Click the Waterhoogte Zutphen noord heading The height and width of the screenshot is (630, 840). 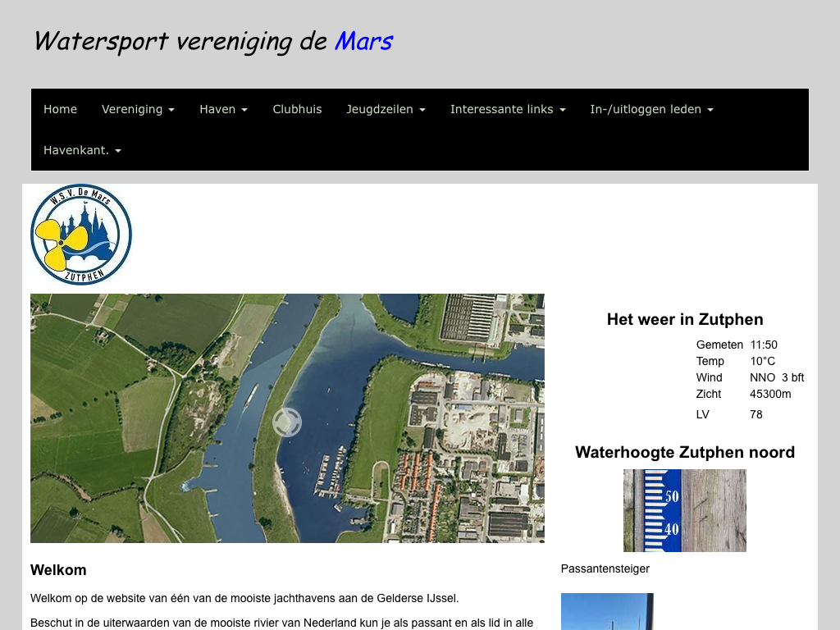coord(685,452)
